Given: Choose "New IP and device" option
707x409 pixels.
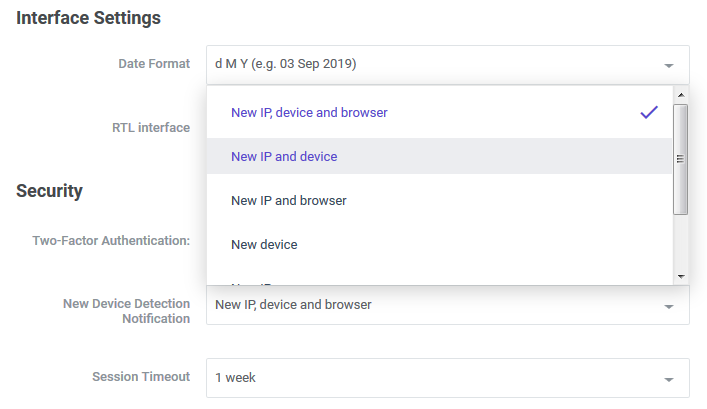Looking at the screenshot, I should (x=440, y=156).
